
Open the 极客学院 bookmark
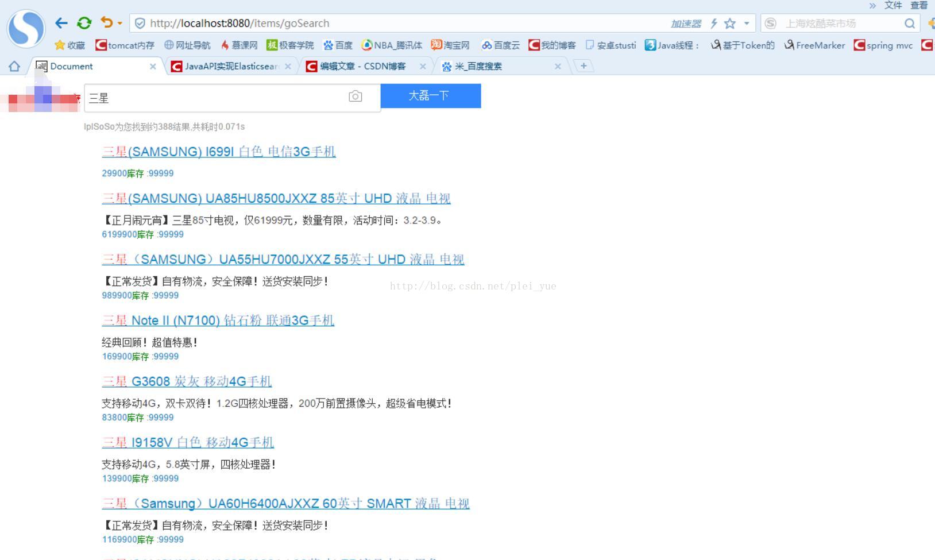290,45
